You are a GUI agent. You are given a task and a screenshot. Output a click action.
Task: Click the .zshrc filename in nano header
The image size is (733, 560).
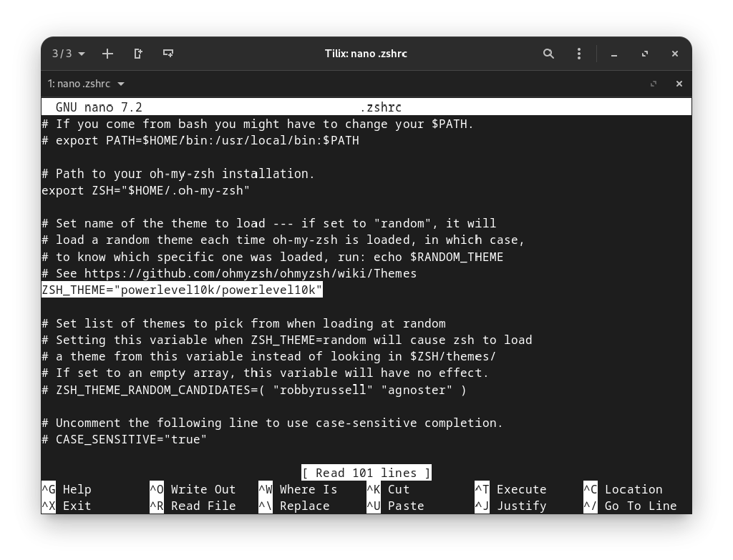tap(381, 107)
